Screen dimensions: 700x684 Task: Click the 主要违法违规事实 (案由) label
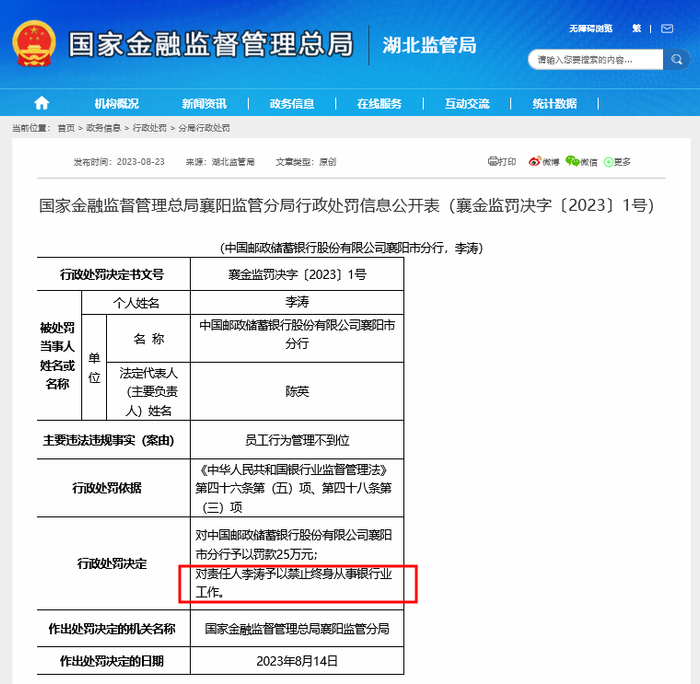point(108,440)
